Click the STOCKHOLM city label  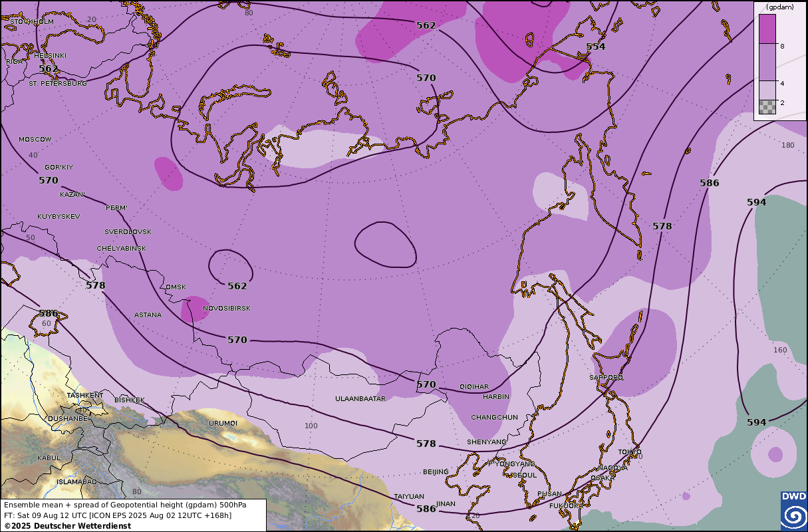point(31,22)
